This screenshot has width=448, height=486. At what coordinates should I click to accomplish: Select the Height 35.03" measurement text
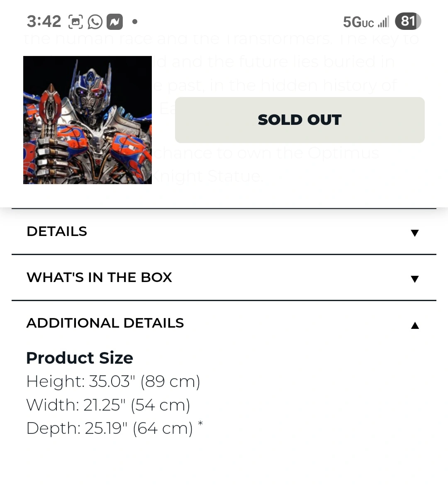[x=113, y=381]
